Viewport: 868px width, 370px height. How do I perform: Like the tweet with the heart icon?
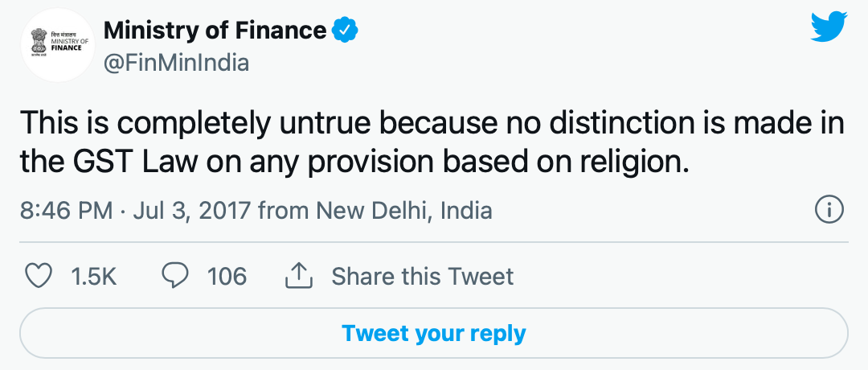(x=38, y=276)
